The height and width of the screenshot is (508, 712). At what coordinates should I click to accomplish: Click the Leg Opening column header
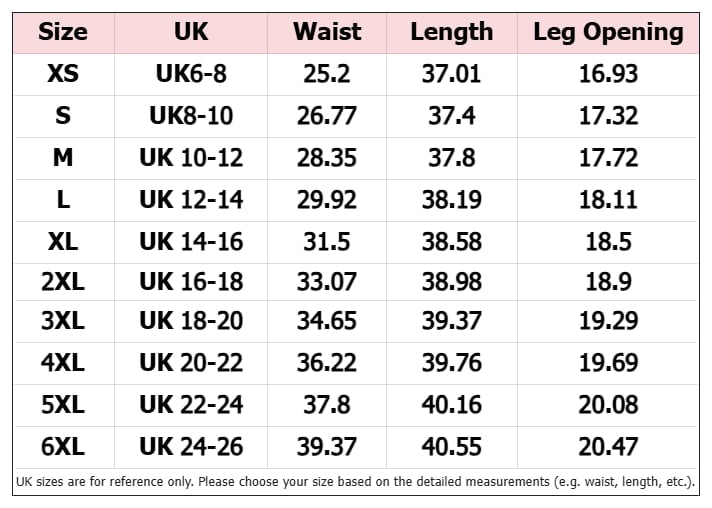[x=608, y=33]
